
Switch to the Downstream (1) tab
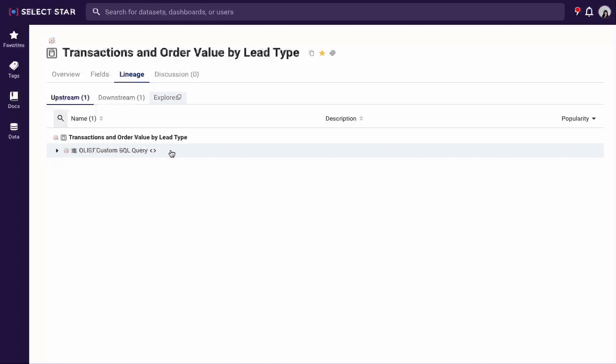[x=122, y=98]
